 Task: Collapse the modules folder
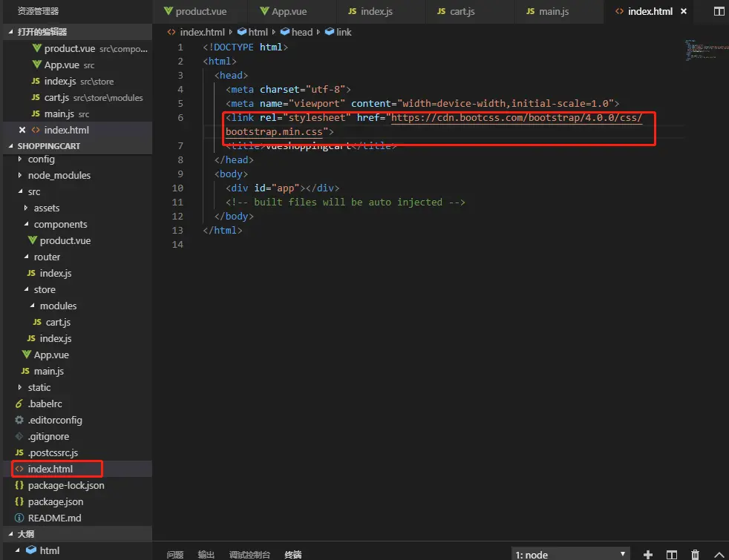(77, 306)
